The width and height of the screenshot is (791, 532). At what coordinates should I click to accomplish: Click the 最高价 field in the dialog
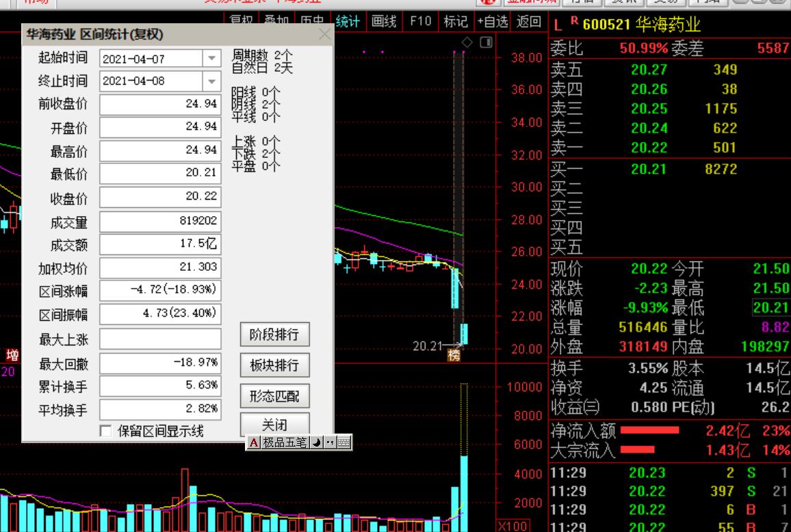click(x=160, y=150)
